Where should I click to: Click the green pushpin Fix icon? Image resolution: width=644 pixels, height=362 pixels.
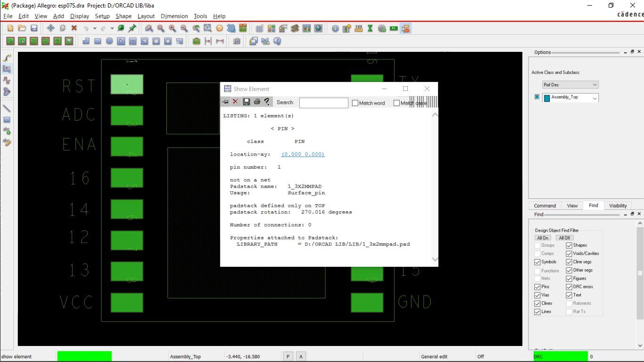(132, 28)
